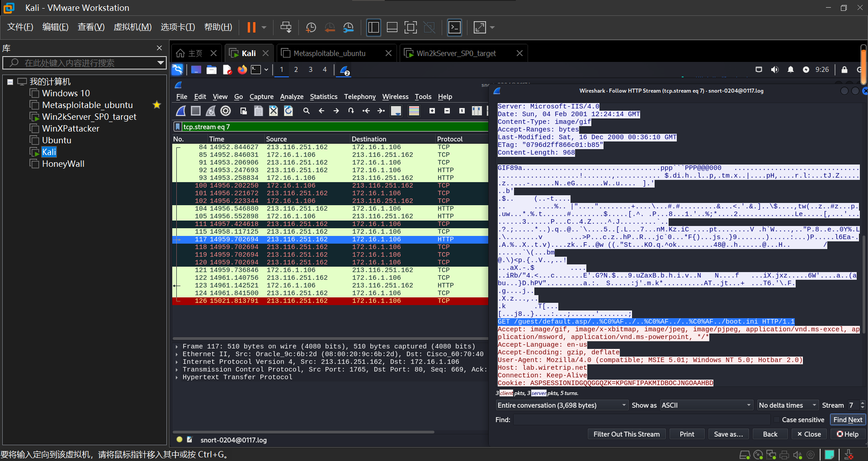Switch to the Metasploitable_ubuntu VM tab

329,53
